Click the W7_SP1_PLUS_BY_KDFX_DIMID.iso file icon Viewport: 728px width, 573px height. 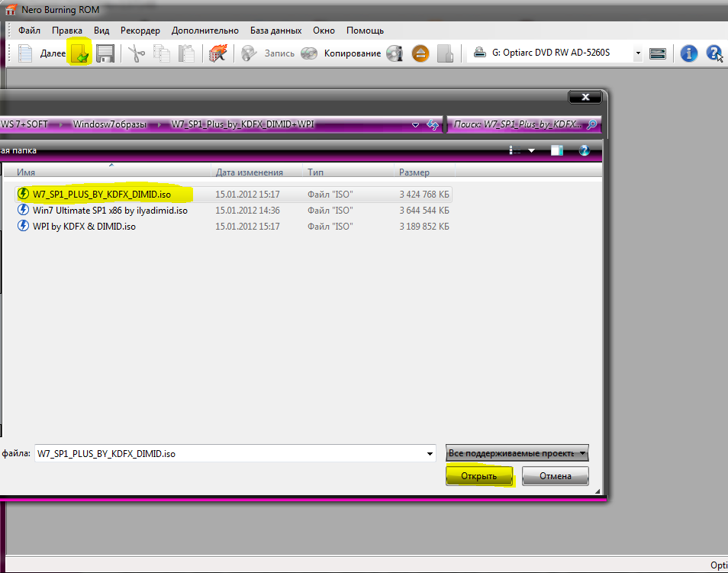click(x=23, y=194)
